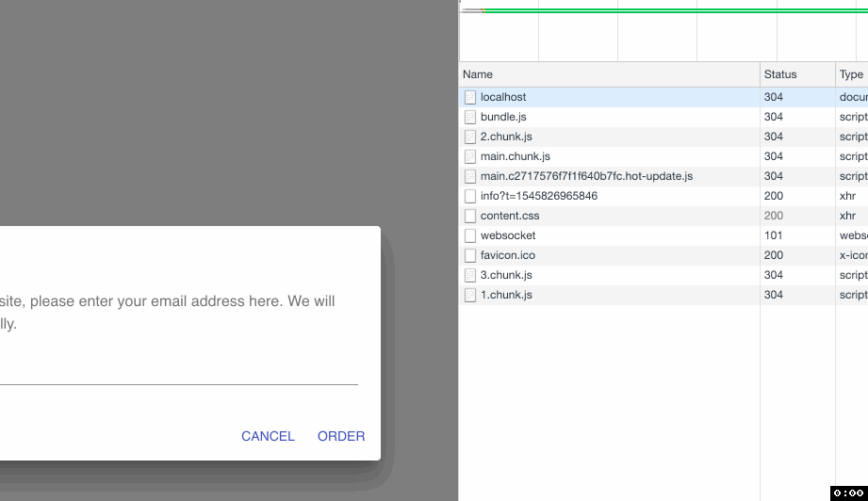Click the file icon beside websocket request
The width and height of the screenshot is (868, 501).
470,235
